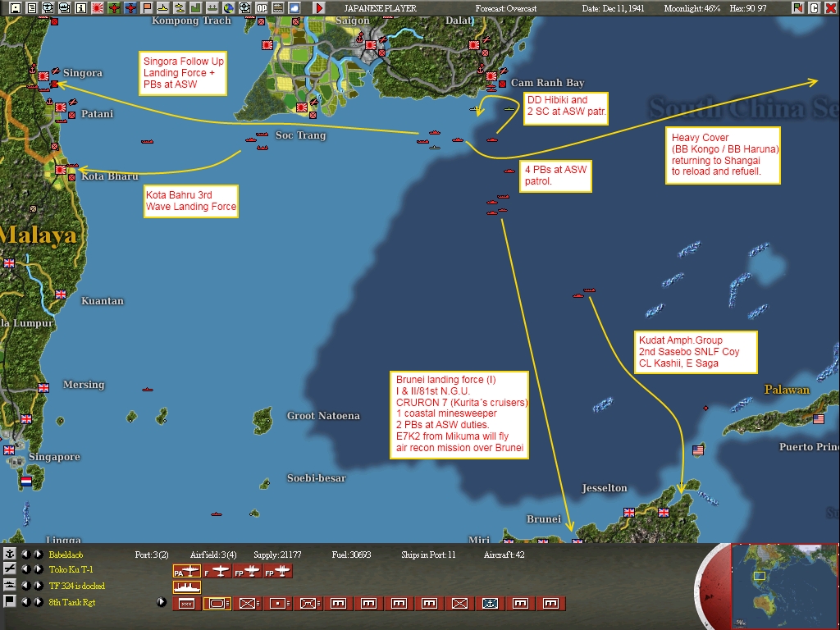Click the orange flag toolbar icon
The width and height of the screenshot is (840, 630).
coord(146,7)
